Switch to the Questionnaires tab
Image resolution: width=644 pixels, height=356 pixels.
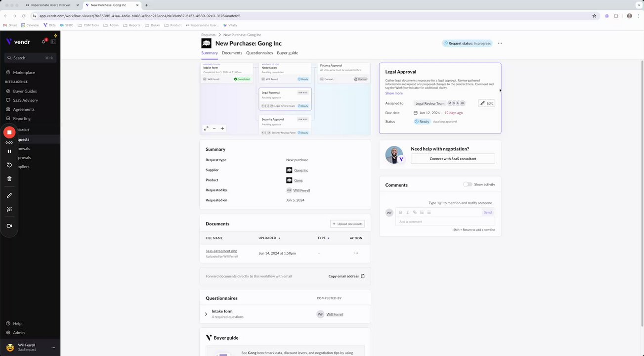point(259,53)
